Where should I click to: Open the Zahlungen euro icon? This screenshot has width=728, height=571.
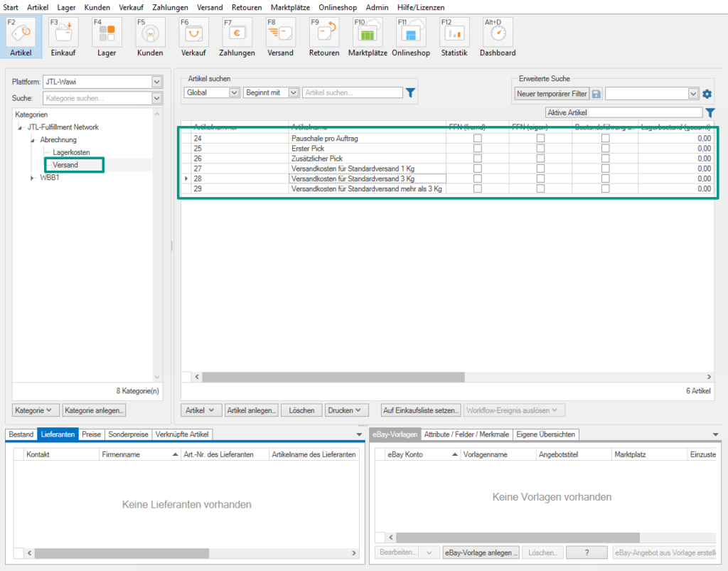[237, 33]
